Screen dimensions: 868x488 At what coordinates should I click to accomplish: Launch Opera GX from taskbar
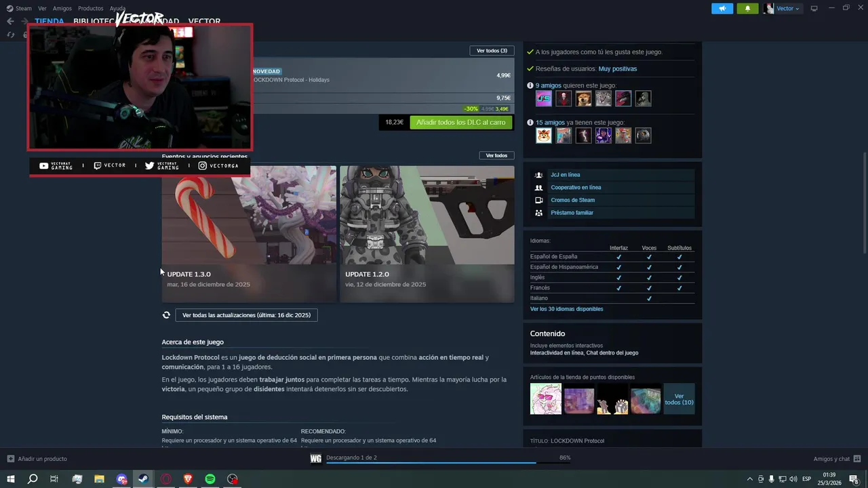(x=165, y=479)
